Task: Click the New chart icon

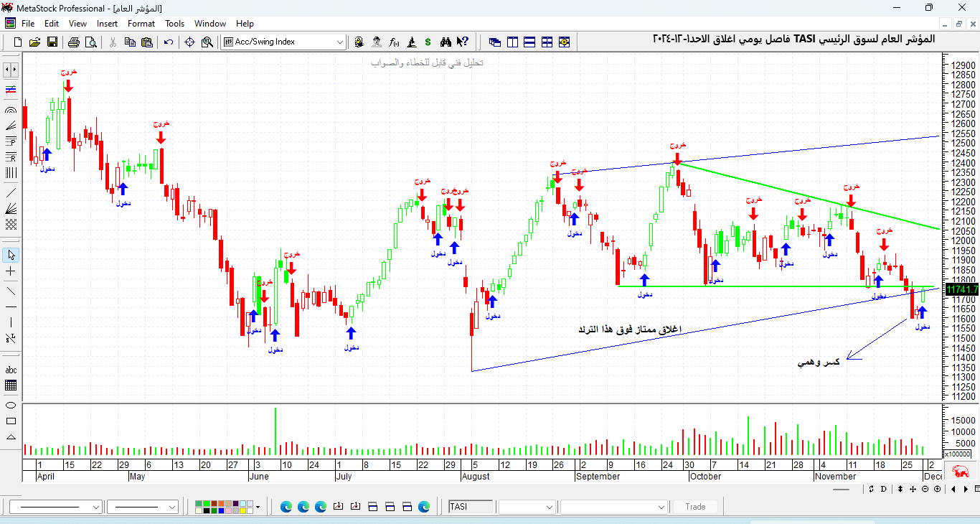Action: click(x=17, y=42)
